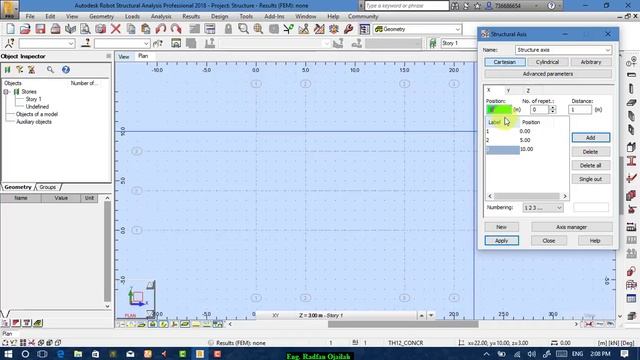The height and width of the screenshot is (360, 640).
Task: Click the volume icon in system tray
Action: pyautogui.click(x=531, y=354)
